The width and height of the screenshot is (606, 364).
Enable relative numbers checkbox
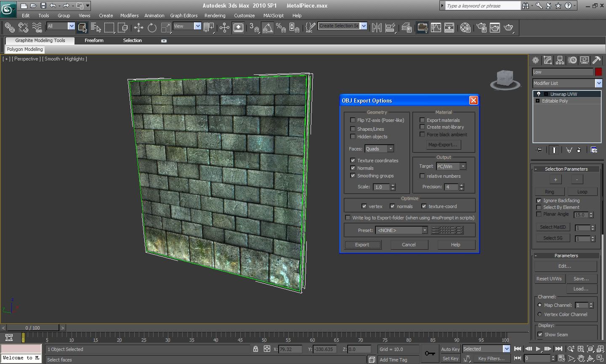point(422,176)
